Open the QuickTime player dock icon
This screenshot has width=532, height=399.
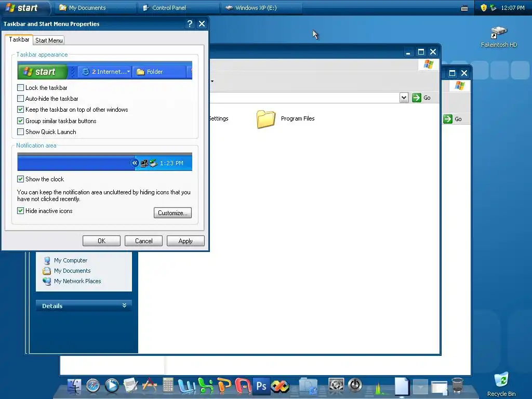112,386
